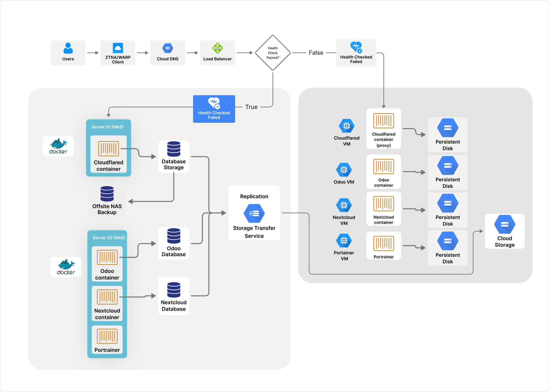Select the Portrainer container in Server 02
The image size is (549, 392).
coord(107,340)
